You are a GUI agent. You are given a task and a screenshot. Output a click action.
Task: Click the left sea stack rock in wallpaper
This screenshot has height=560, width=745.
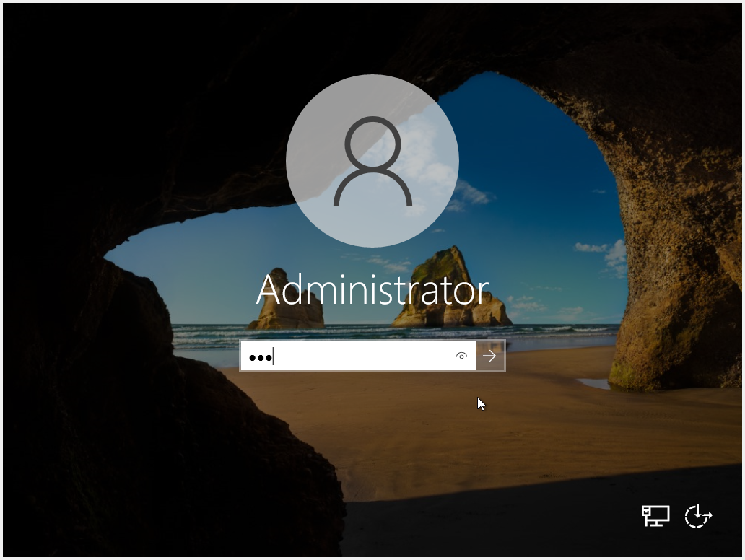[287, 307]
